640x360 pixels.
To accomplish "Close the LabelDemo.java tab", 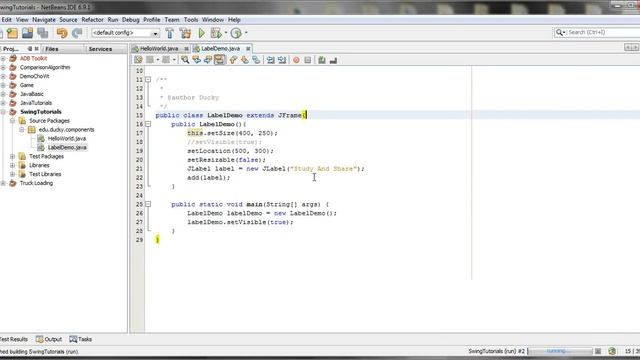I will (248, 49).
